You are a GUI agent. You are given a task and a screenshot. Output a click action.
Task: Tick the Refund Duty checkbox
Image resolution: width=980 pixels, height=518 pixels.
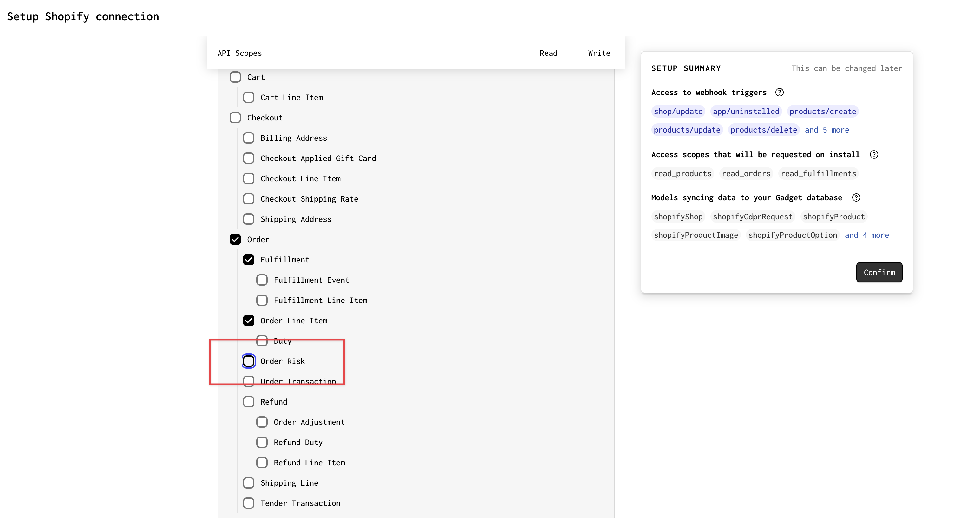(262, 442)
